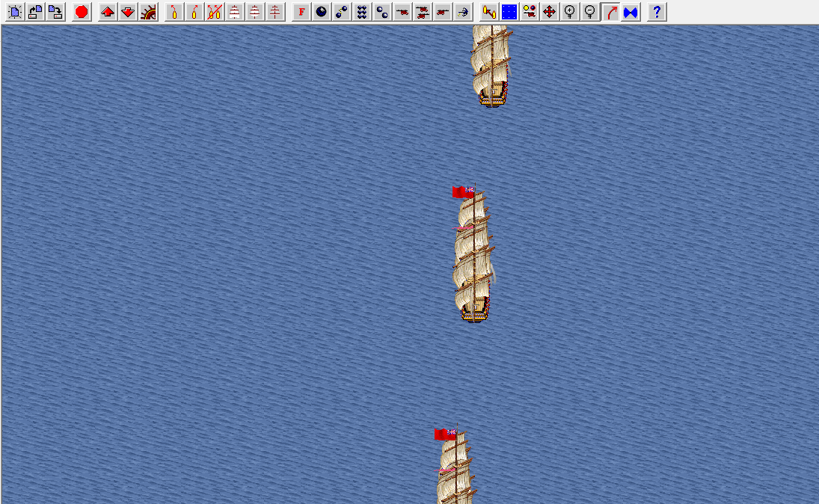
Task: Click the two stacked cannons icon
Action: pyautogui.click(x=423, y=12)
